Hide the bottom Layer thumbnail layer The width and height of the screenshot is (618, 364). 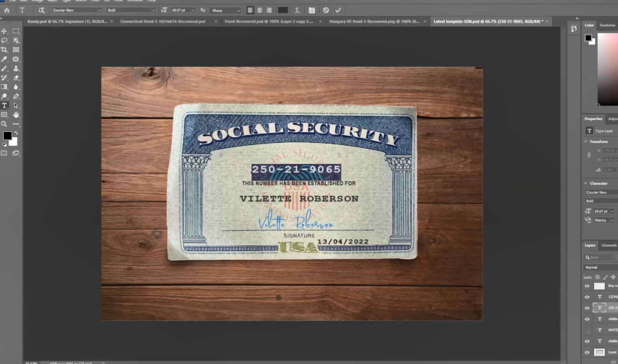click(x=587, y=352)
